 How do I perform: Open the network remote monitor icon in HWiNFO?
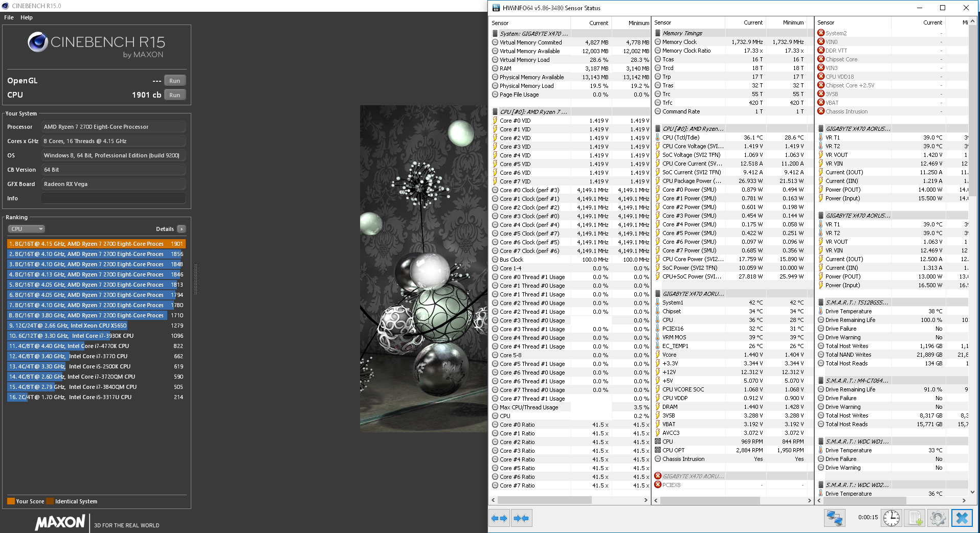coord(835,518)
